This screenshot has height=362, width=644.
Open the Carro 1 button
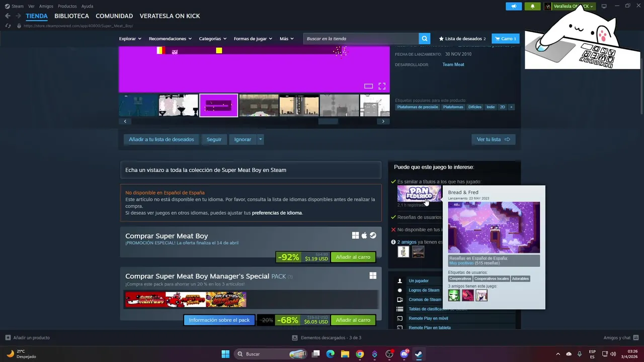tap(505, 39)
